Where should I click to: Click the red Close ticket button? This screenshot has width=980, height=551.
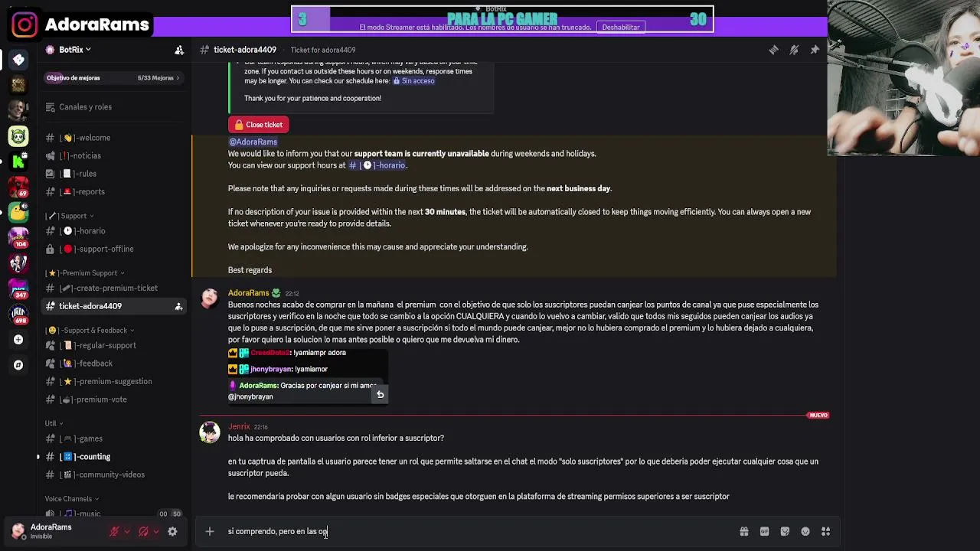[x=259, y=125]
